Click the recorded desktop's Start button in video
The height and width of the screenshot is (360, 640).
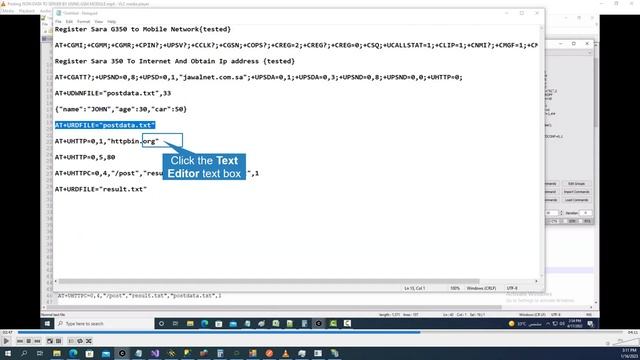[x=47, y=324]
